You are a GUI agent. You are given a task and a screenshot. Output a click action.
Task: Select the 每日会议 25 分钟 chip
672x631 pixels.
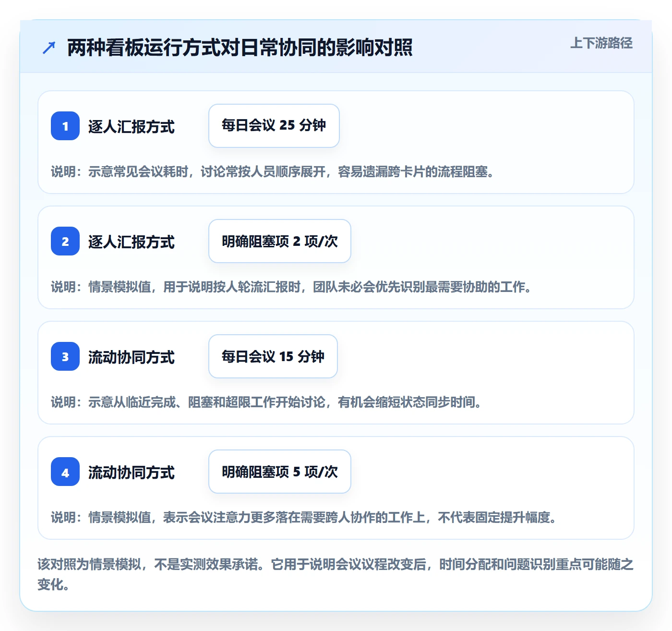[x=274, y=126]
